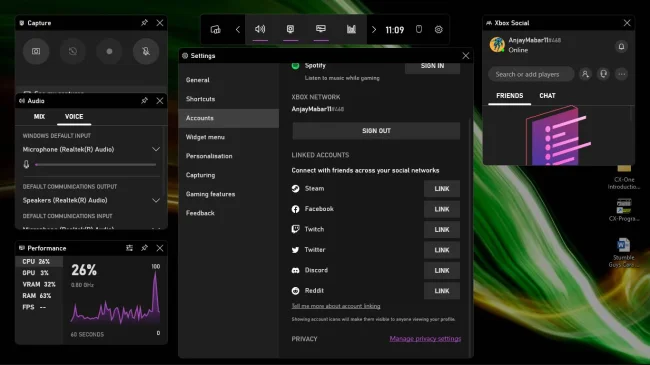Screen dimensions: 650x365
Task: Open Personalisation settings section
Action: tap(228, 156)
